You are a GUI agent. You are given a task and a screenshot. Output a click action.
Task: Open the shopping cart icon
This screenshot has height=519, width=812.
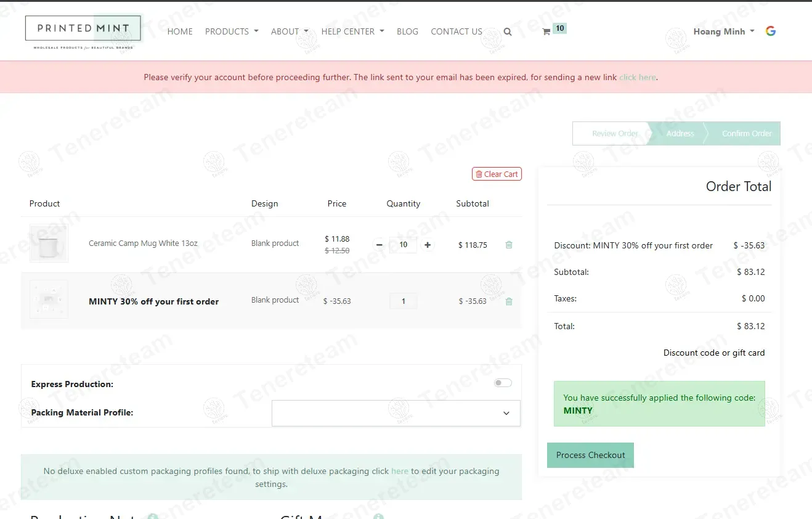tap(546, 31)
